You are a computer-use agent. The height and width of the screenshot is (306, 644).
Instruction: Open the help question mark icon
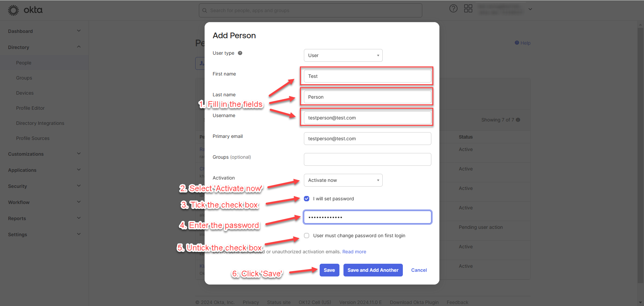453,9
